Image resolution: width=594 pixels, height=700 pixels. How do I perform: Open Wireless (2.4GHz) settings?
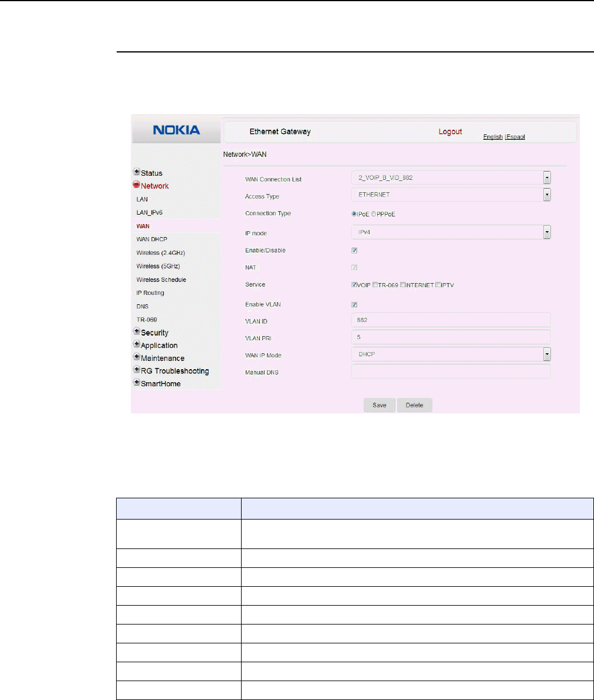[x=160, y=252]
